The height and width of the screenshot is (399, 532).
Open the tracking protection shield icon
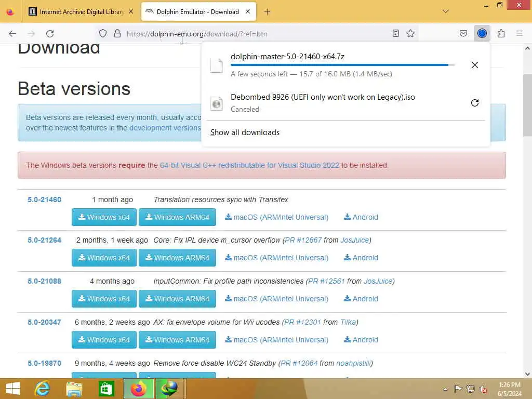tap(103, 34)
